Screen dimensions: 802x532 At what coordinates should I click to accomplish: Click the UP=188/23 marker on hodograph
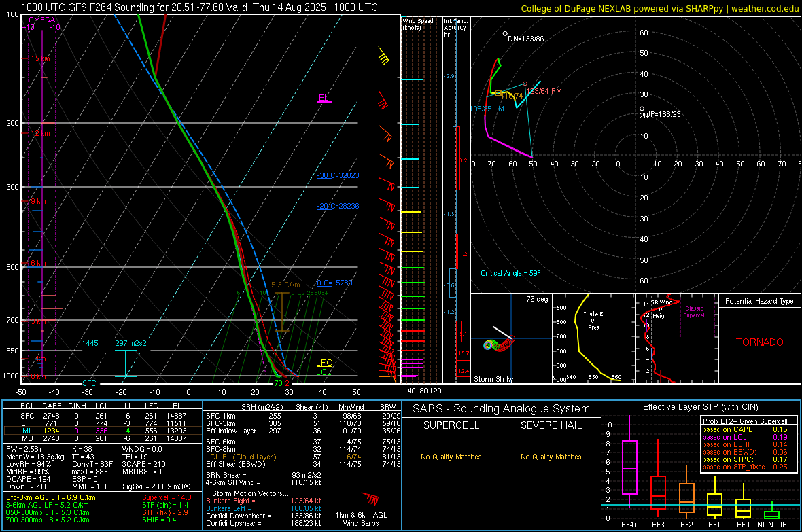(x=642, y=109)
